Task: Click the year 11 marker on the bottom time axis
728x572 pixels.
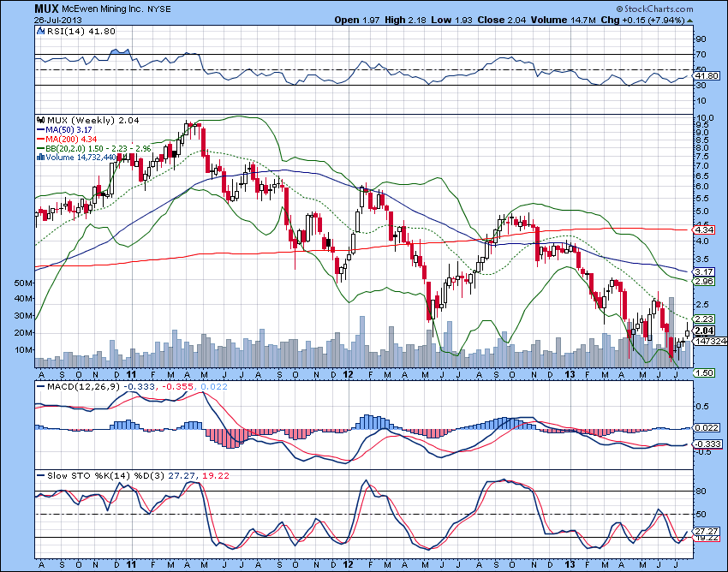Action: click(x=131, y=565)
